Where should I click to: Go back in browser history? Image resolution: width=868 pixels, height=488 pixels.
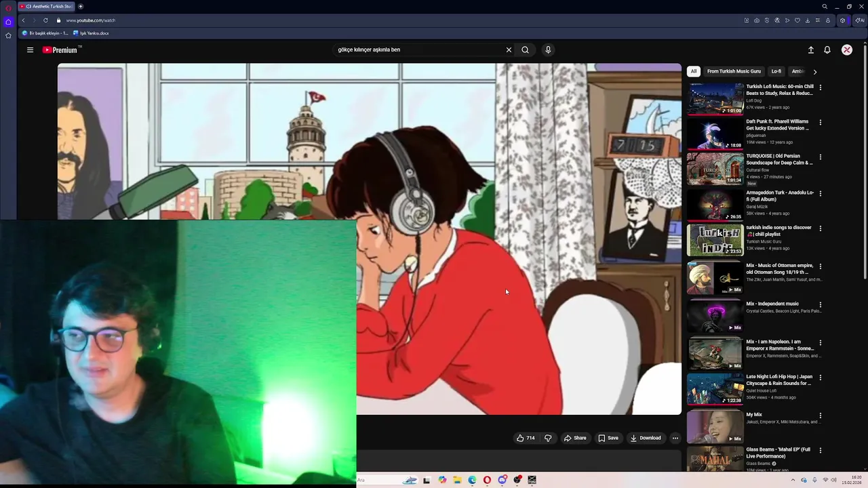(24, 20)
